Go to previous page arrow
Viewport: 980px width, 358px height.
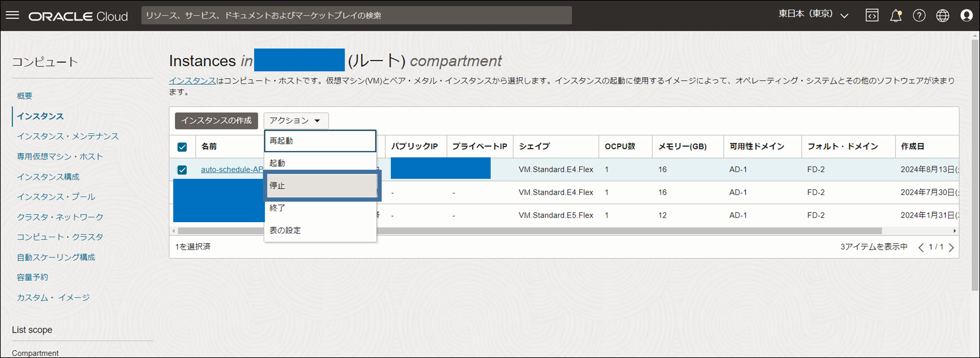[921, 248]
